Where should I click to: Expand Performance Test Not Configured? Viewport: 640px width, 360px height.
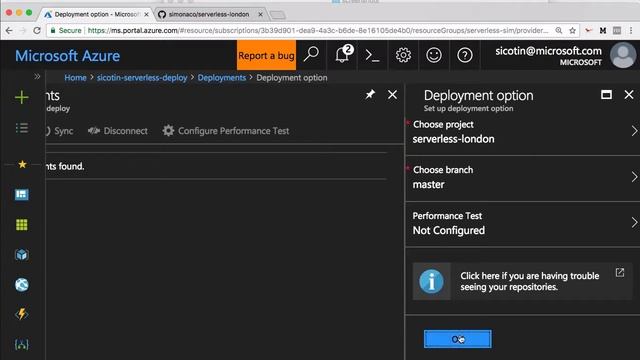click(x=522, y=223)
